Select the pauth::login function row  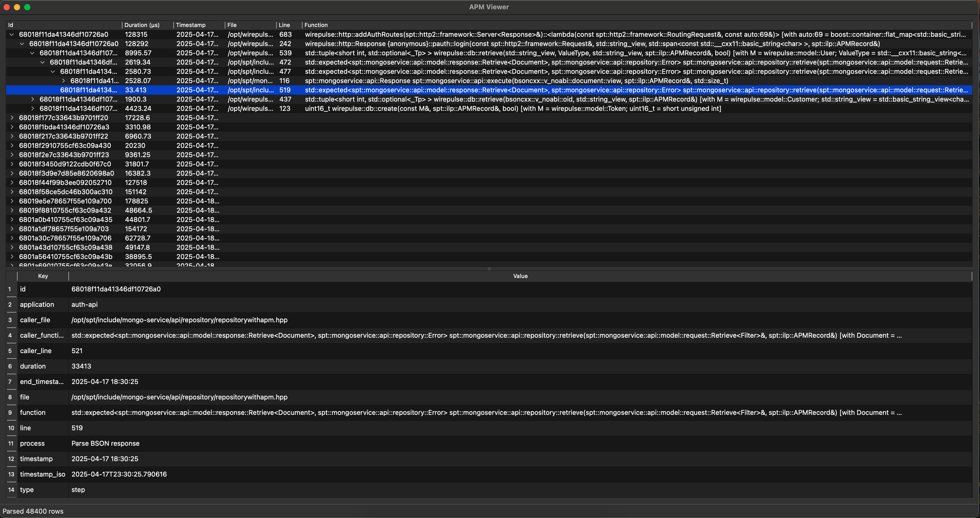coord(489,44)
